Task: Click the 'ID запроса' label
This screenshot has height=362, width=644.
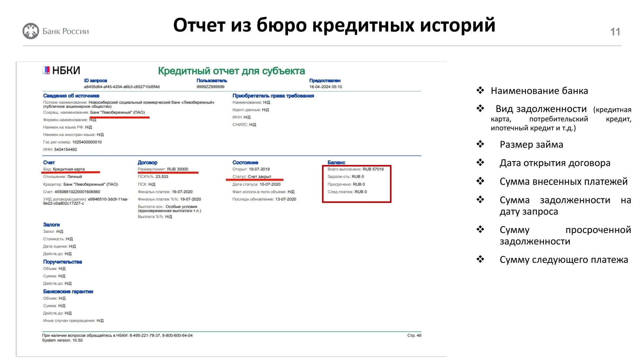Action: (x=95, y=80)
